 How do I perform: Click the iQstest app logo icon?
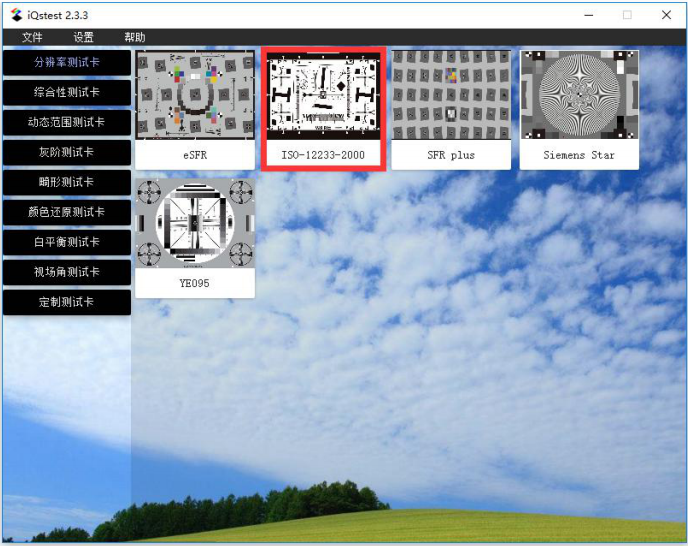click(17, 15)
